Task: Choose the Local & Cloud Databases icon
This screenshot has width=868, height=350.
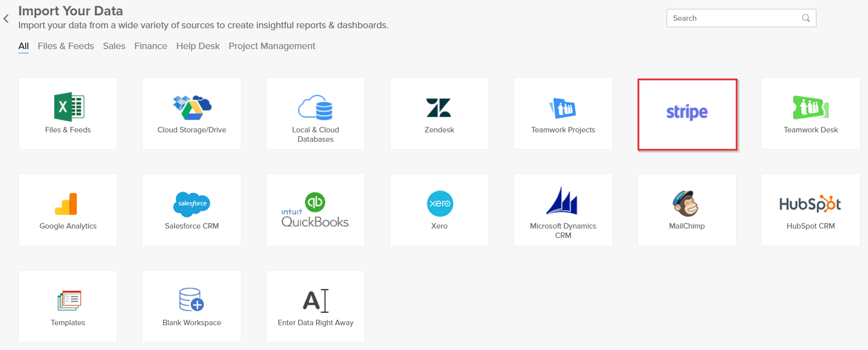Action: [x=315, y=108]
